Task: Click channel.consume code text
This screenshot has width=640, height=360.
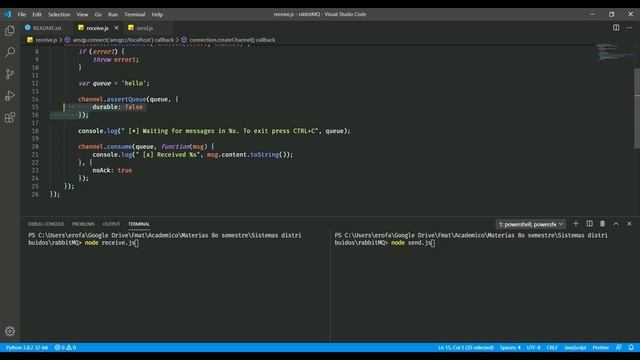Action: click(105, 147)
